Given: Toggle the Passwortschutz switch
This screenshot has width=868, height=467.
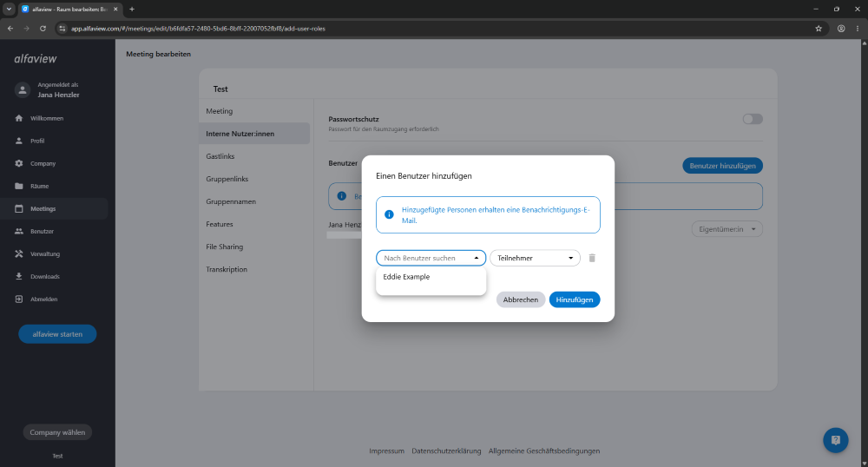Looking at the screenshot, I should 753,119.
